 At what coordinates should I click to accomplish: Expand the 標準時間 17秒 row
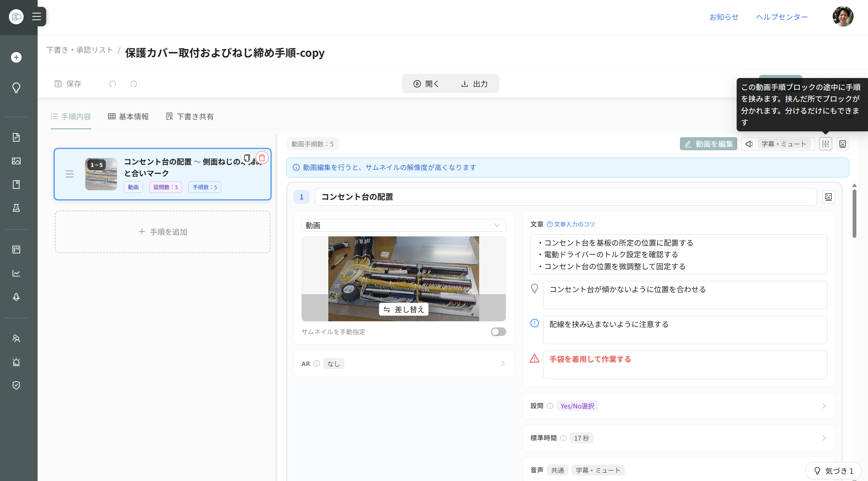[679, 438]
